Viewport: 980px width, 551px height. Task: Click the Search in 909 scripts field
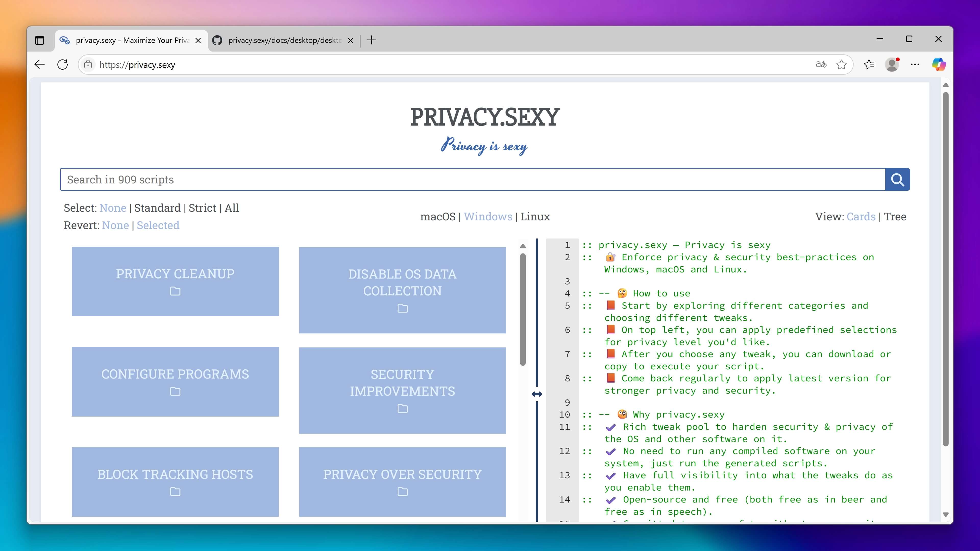(472, 180)
